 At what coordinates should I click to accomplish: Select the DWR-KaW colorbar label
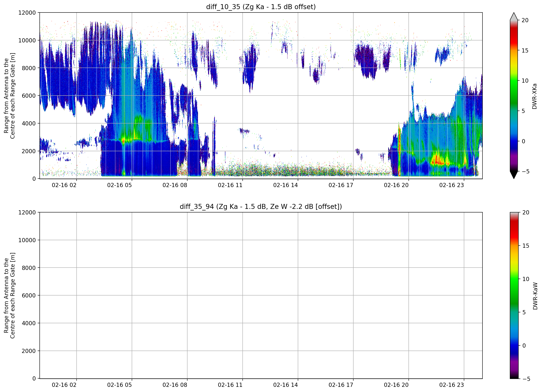(x=535, y=296)
